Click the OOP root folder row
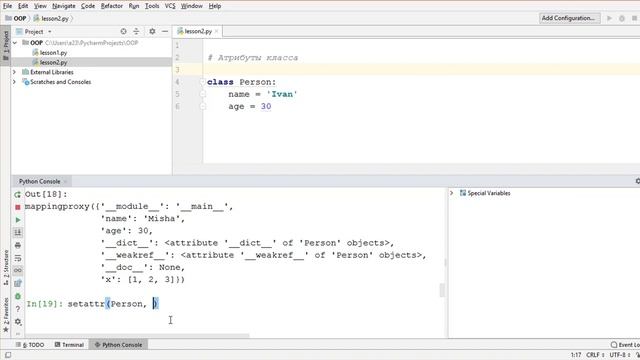640x360 pixels. pos(91,42)
